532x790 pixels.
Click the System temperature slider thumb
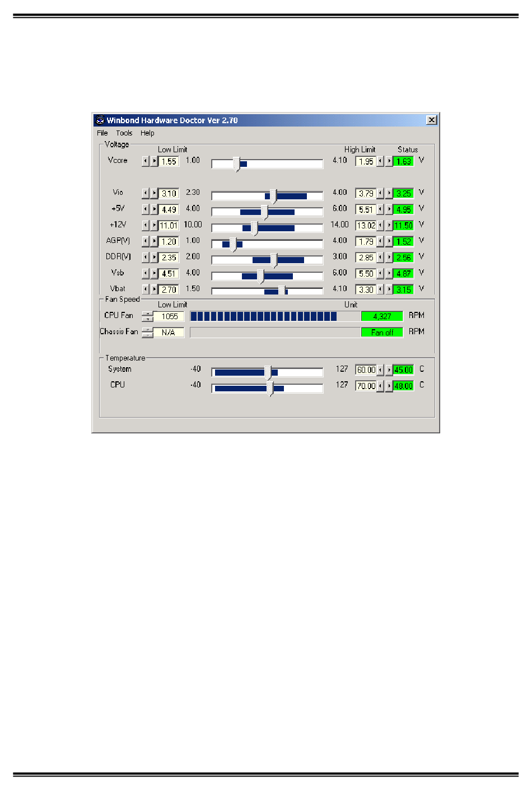click(x=268, y=373)
